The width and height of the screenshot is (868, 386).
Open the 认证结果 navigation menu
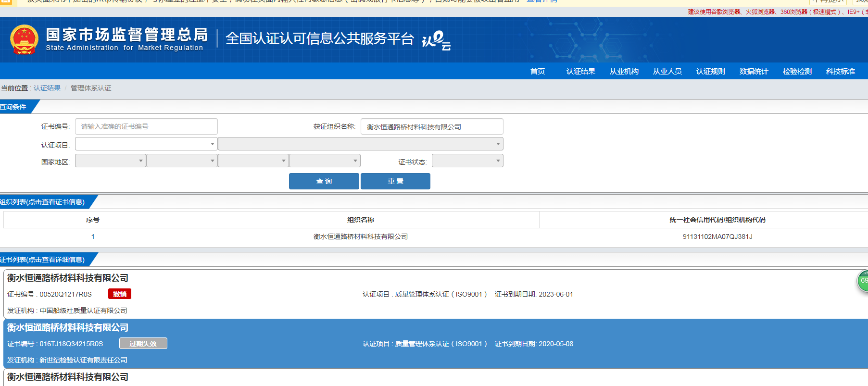[x=581, y=71]
